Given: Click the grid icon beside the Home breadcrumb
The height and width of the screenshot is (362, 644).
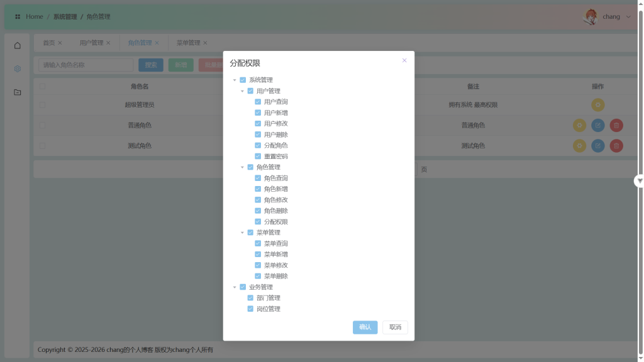Looking at the screenshot, I should 18,17.
